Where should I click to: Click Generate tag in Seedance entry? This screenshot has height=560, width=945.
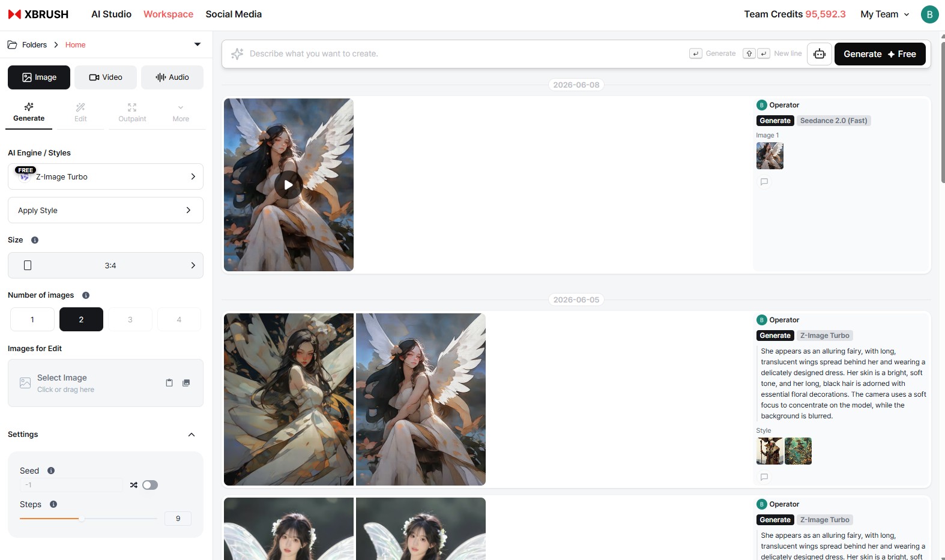pos(775,121)
